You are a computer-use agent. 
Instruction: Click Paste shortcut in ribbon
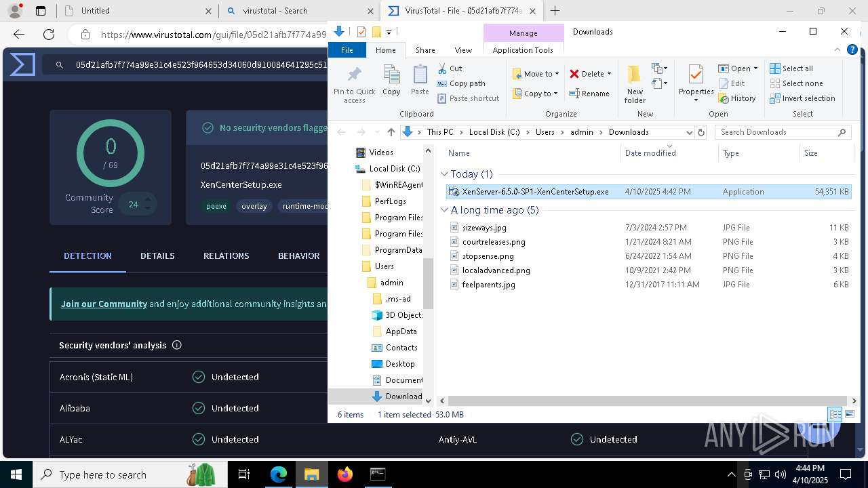click(468, 98)
